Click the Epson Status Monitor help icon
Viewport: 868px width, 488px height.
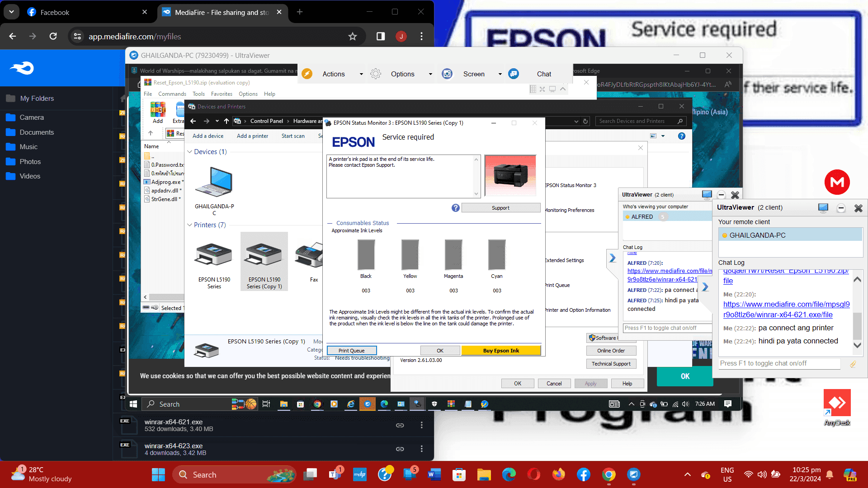coord(455,208)
